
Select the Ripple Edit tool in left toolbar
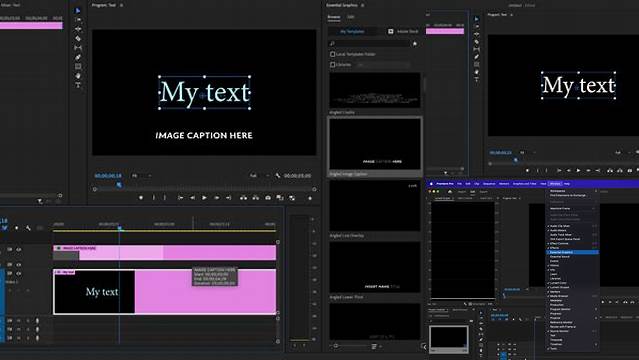pos(78,29)
